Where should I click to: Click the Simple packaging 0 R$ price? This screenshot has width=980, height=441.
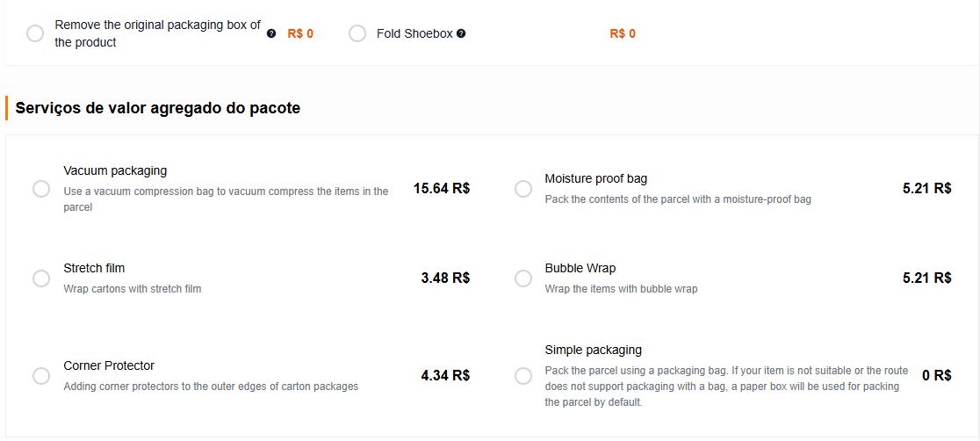click(x=936, y=375)
